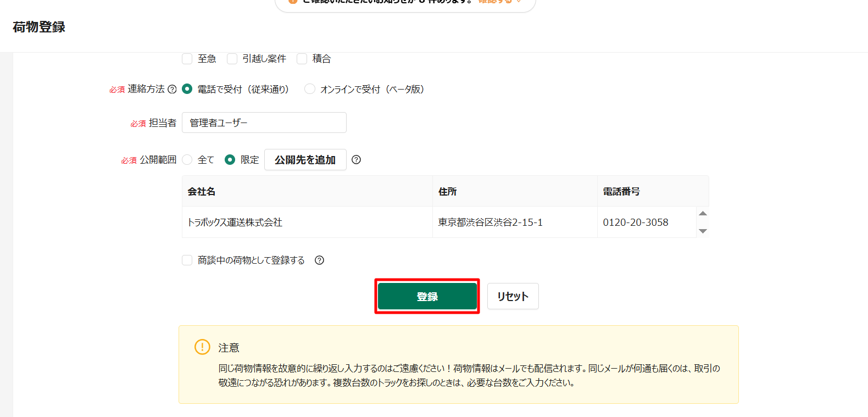The width and height of the screenshot is (868, 417).
Task: Click the 注意 warning icon
Action: [202, 347]
